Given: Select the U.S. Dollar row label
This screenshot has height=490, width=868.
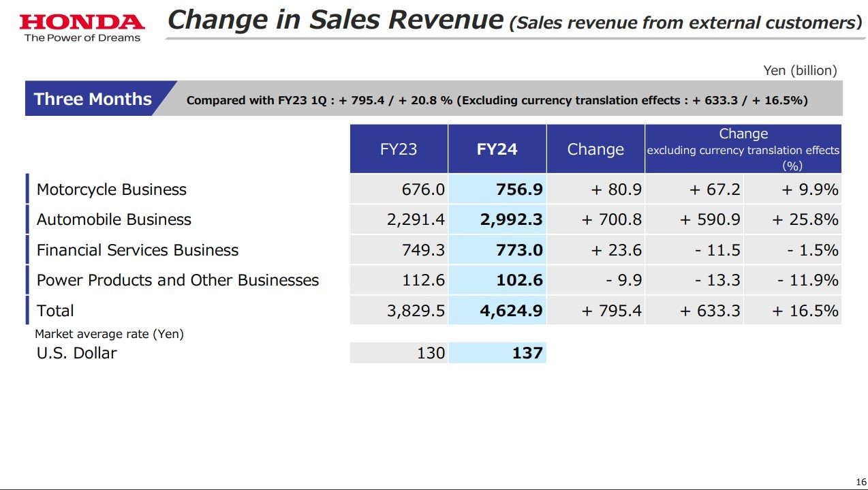Looking at the screenshot, I should 76,353.
